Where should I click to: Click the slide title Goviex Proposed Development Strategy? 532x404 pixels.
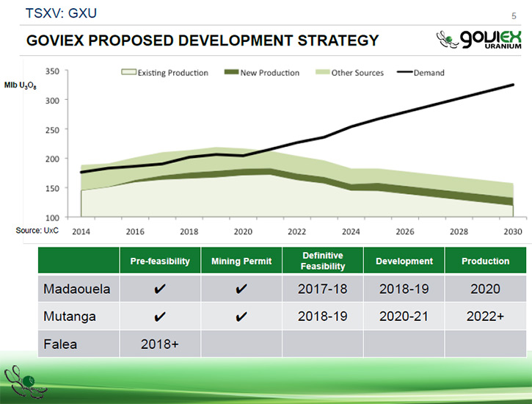(203, 40)
